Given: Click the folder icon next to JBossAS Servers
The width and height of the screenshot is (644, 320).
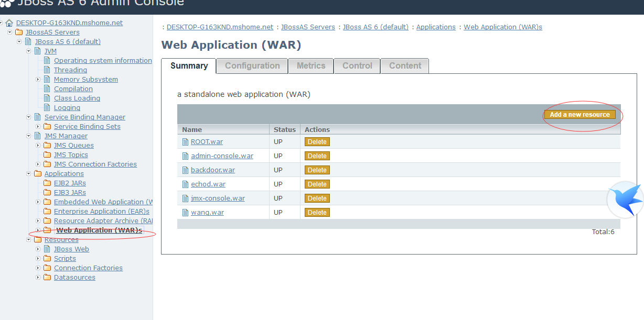Looking at the screenshot, I should coord(19,32).
